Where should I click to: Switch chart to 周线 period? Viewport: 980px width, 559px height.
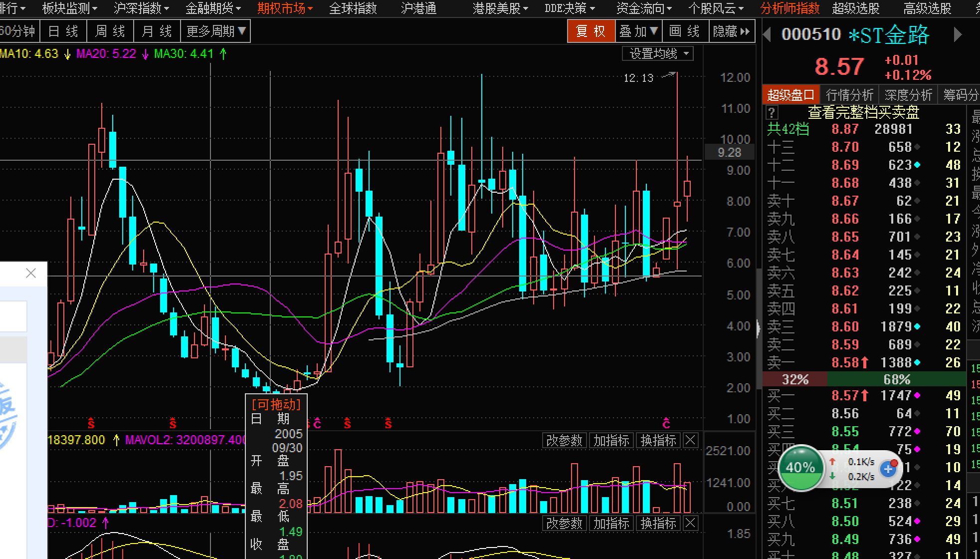[110, 31]
